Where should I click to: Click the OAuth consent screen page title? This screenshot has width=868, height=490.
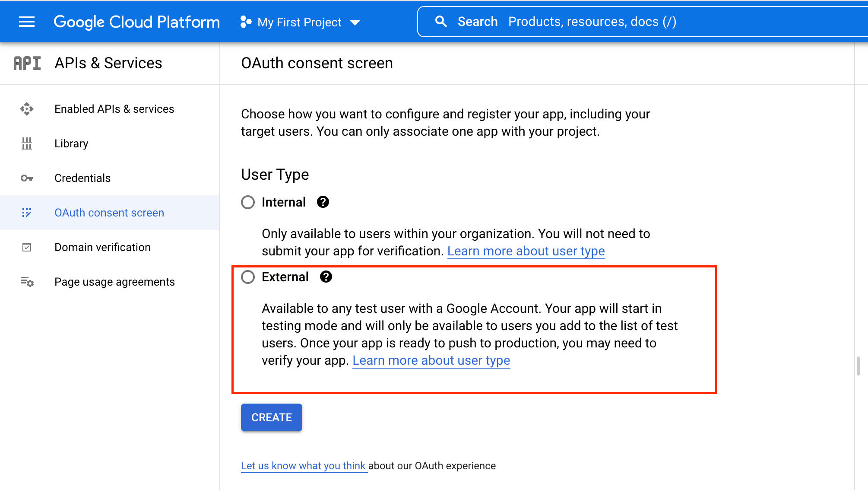317,63
